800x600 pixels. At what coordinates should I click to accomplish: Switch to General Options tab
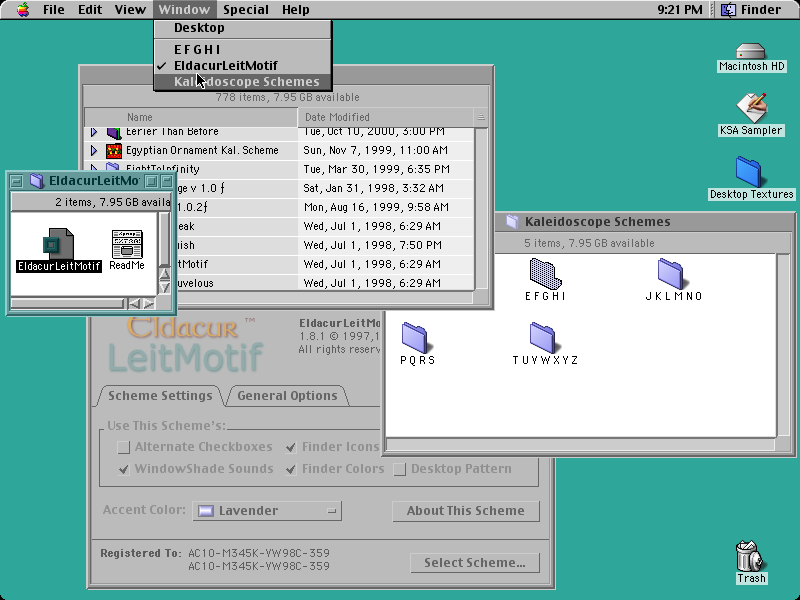pos(287,396)
